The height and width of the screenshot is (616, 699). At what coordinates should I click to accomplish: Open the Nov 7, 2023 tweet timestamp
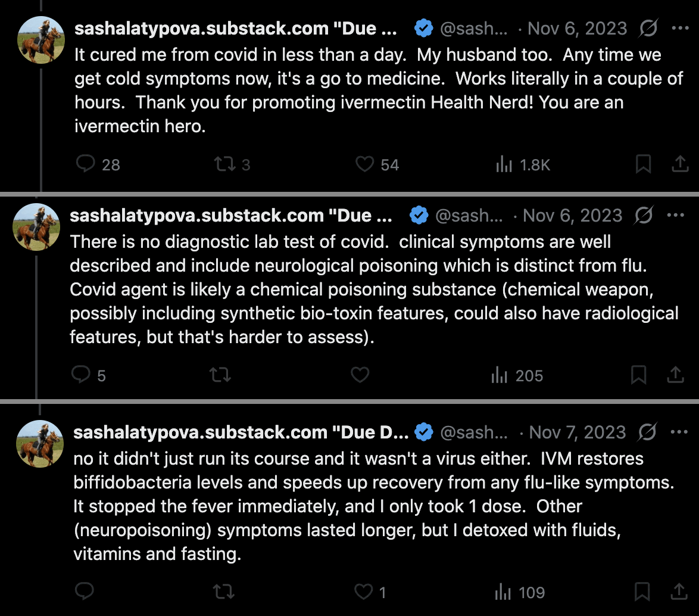tap(578, 432)
